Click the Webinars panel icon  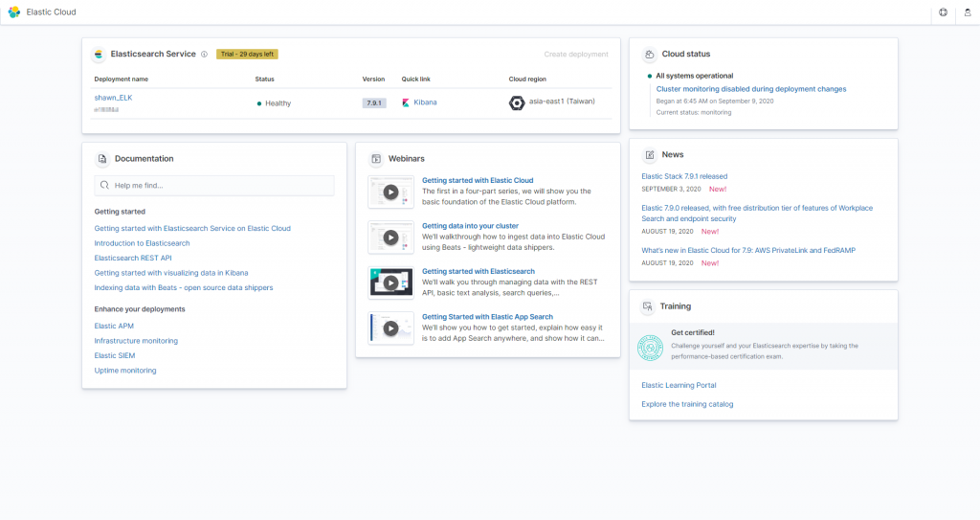point(376,159)
